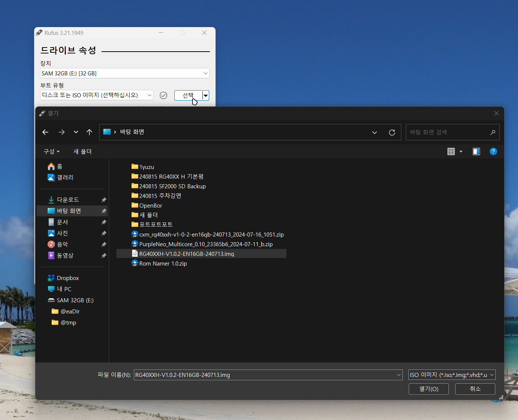518x420 pixels.
Task: Select 내 PC in navigation pane
Action: [59, 289]
